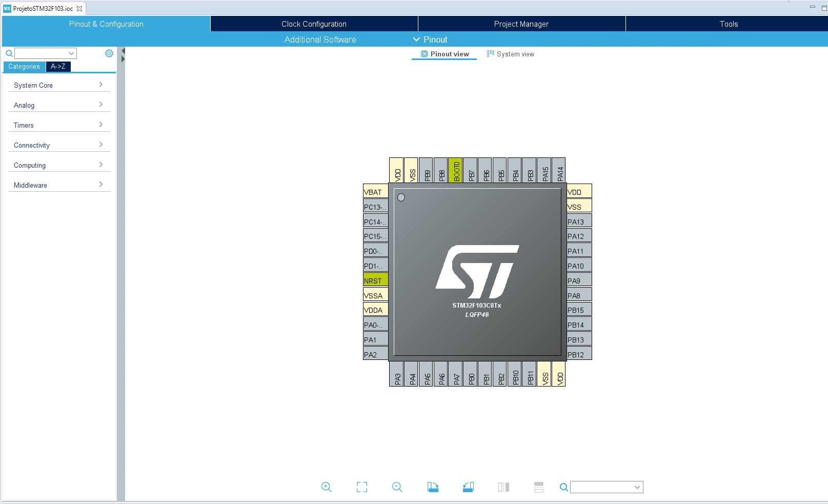The height and width of the screenshot is (504, 828).
Task: Select the PA8 pin
Action: 579,295
